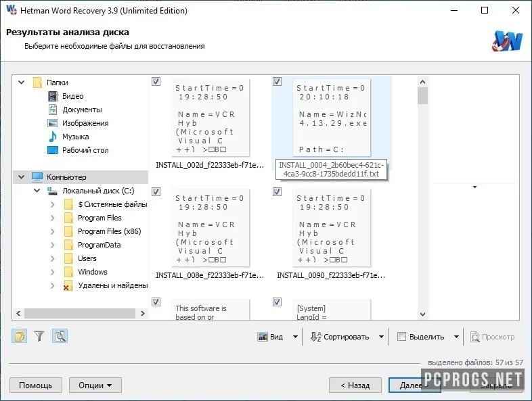532x401 pixels.
Task: Click the Рабочий стол desktop icon
Action: pos(53,150)
